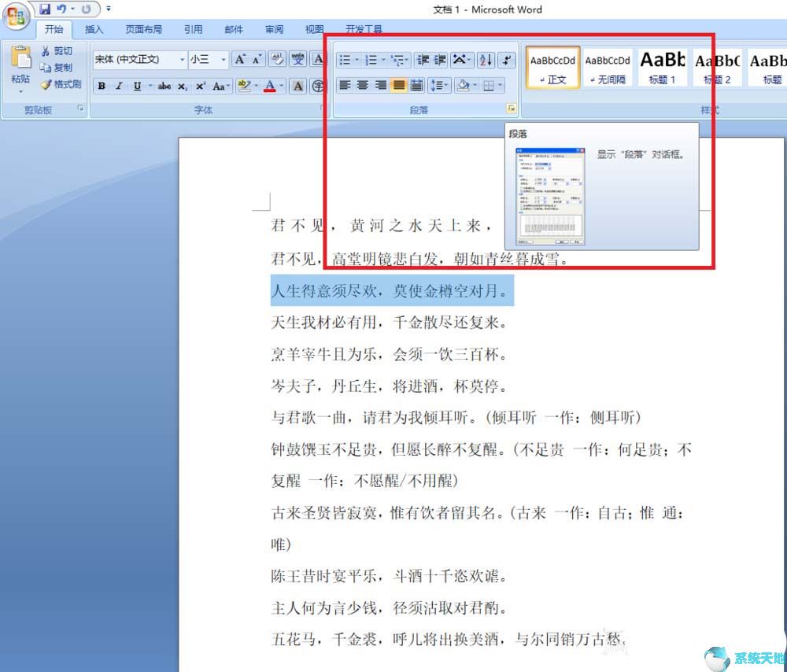The image size is (787, 672).
Task: Grow the font size
Action: 240,60
